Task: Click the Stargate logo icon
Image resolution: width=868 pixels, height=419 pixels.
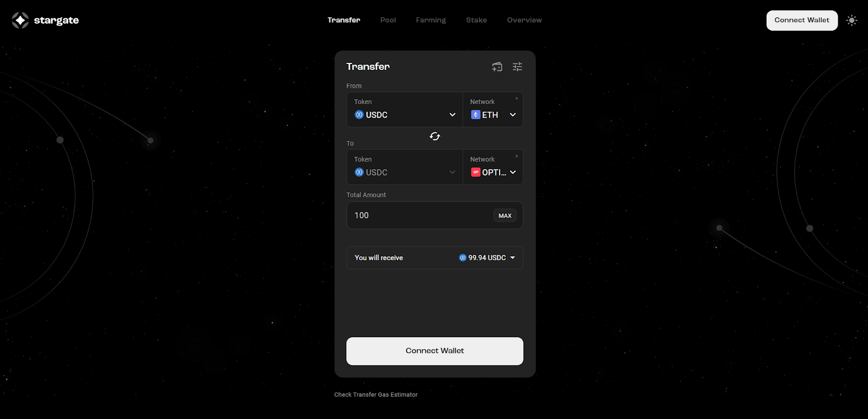Action: tap(20, 20)
